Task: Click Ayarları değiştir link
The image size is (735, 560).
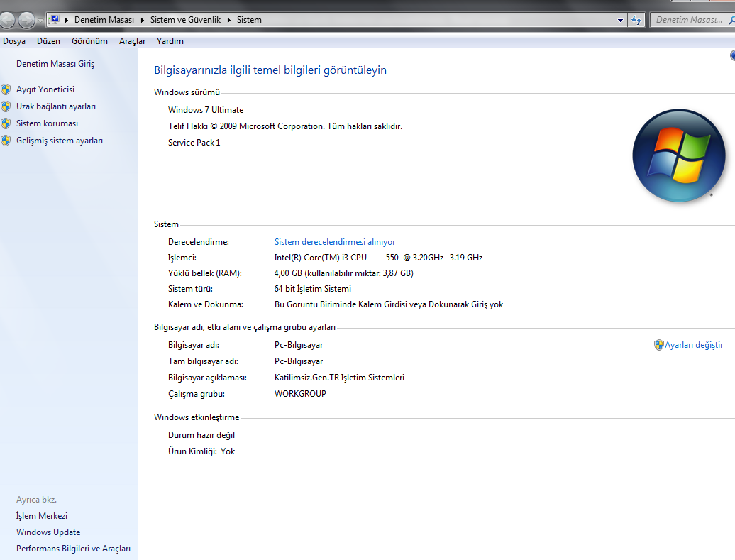Action: [x=694, y=345]
